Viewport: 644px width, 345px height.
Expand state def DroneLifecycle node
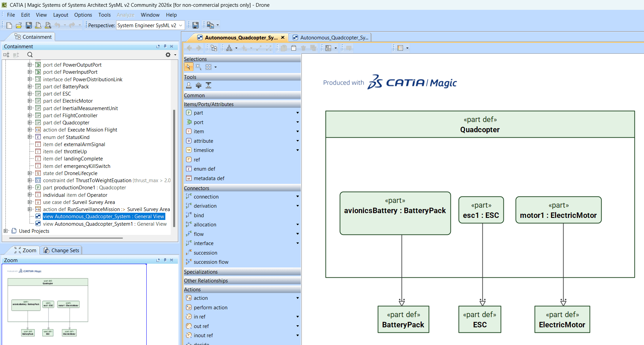click(30, 173)
